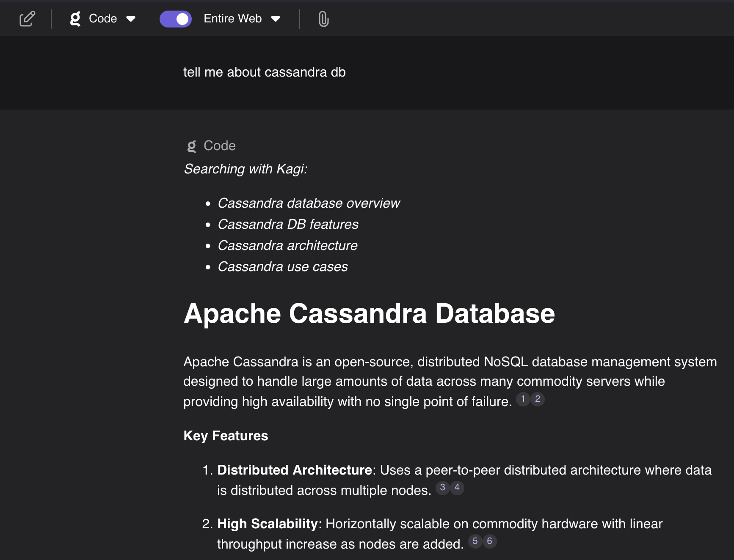Open citation 2 reference badge

click(538, 399)
